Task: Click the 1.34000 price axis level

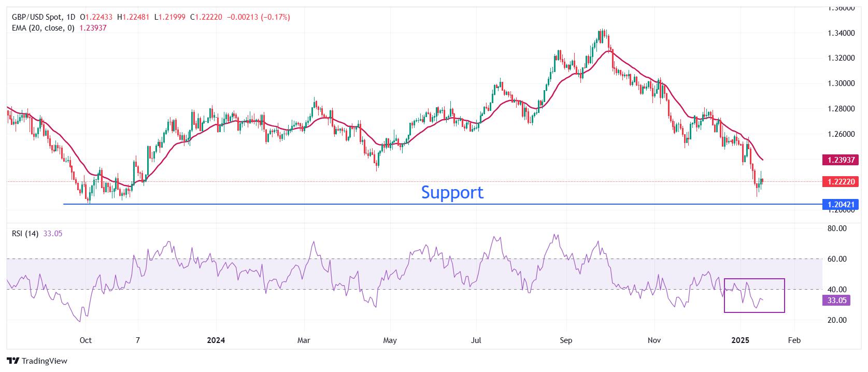Action: [x=841, y=33]
